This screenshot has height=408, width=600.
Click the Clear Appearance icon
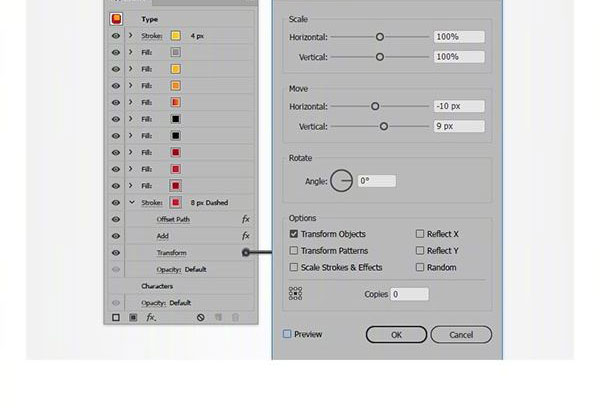(x=201, y=317)
